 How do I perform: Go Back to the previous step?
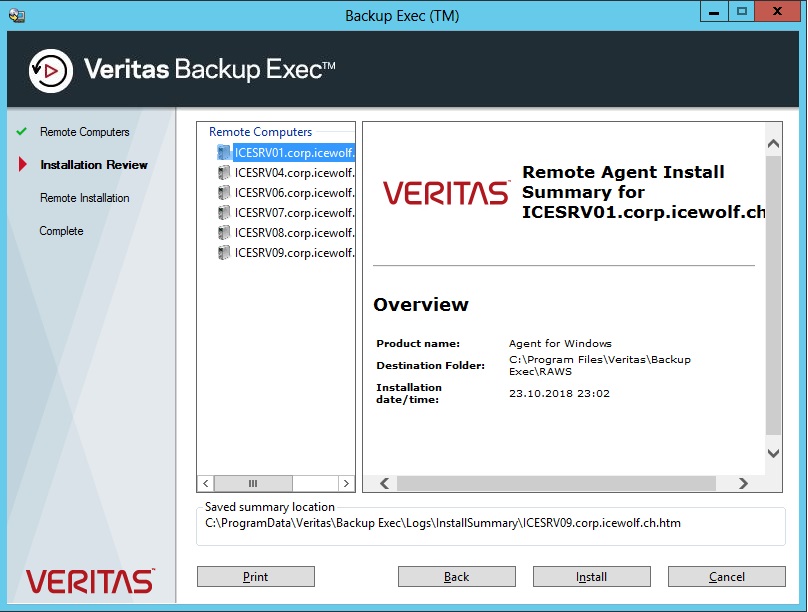coord(457,576)
